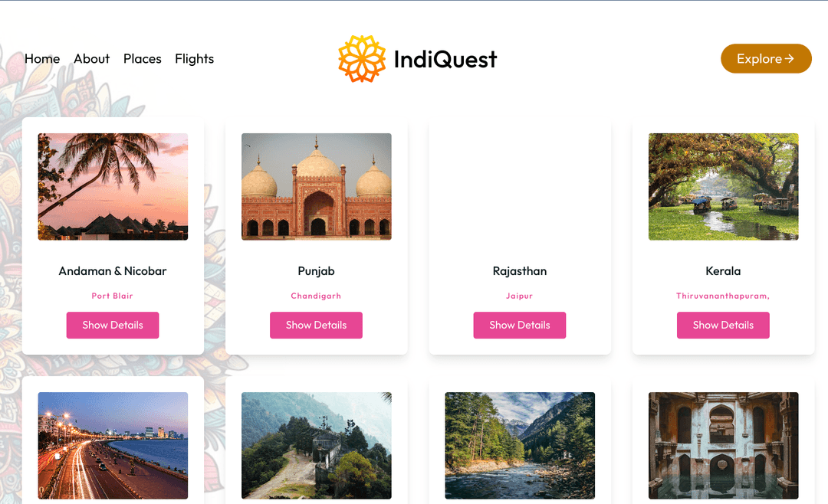Screen dimensions: 828x504
Task: Open the Kerala backwaters picture
Action: coord(723,187)
